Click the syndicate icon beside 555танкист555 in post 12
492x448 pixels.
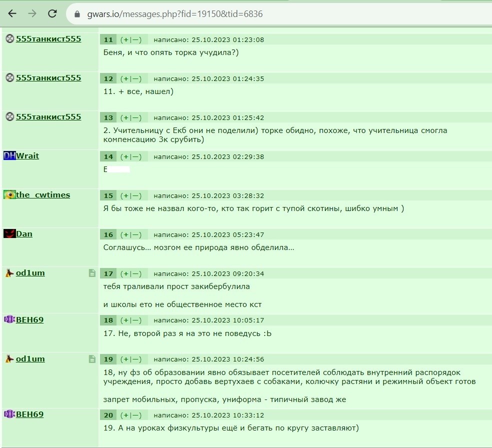click(x=10, y=77)
